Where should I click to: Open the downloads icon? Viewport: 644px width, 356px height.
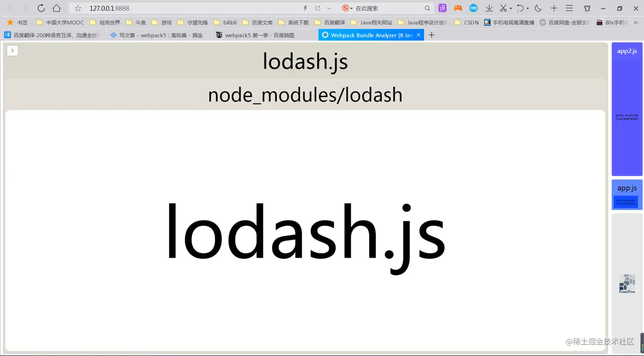click(x=489, y=8)
